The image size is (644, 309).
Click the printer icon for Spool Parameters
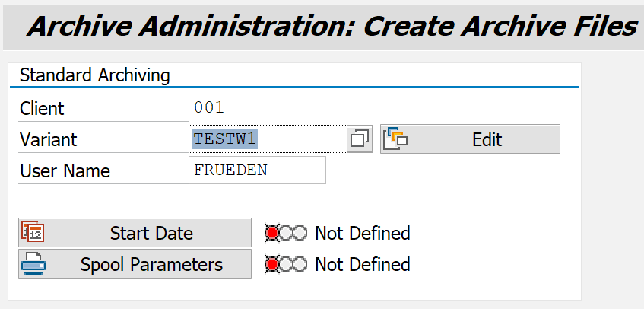click(32, 264)
